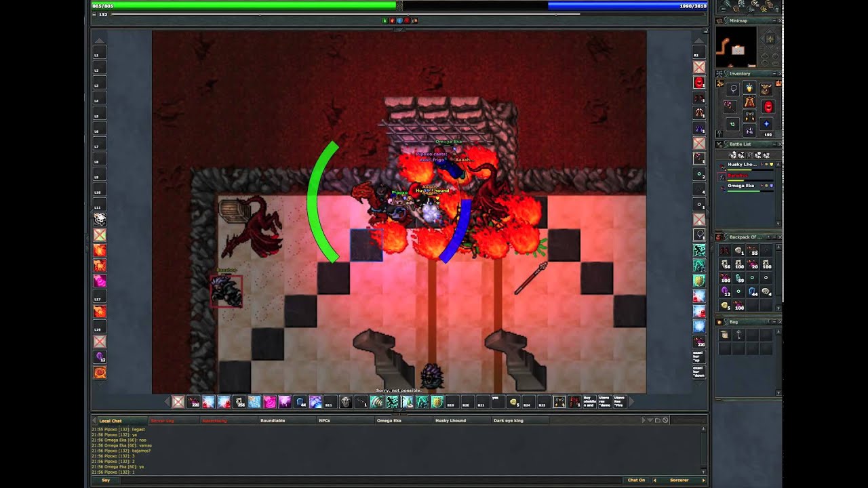Open the NPCs chat tab

pyautogui.click(x=344, y=421)
